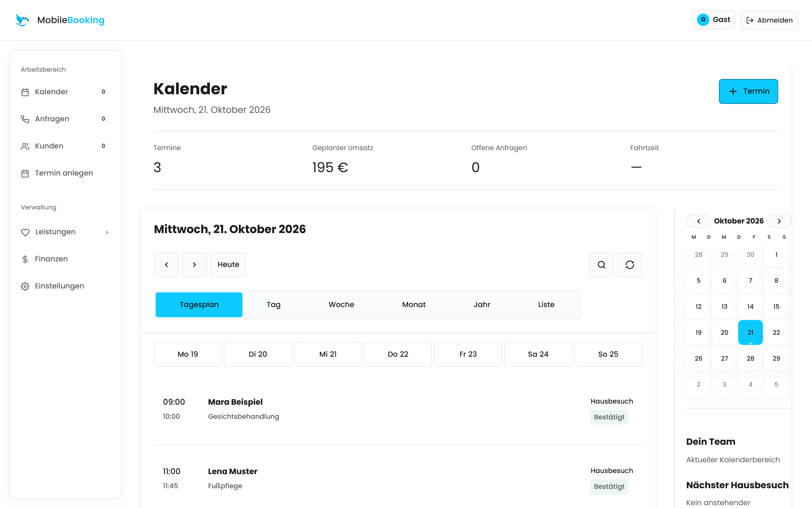Select October 1 in mini calendar
Viewport: 812px width, 508px height.
click(776, 255)
